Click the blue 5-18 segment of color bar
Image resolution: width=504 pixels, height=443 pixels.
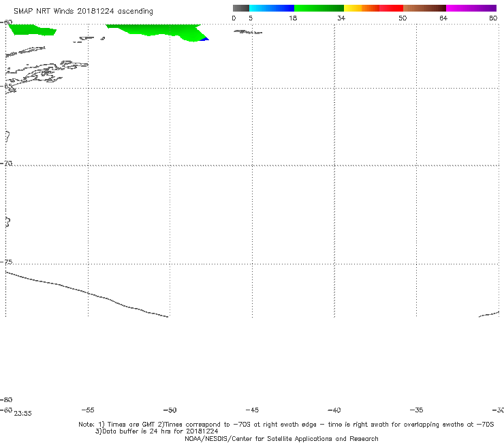(x=272, y=8)
